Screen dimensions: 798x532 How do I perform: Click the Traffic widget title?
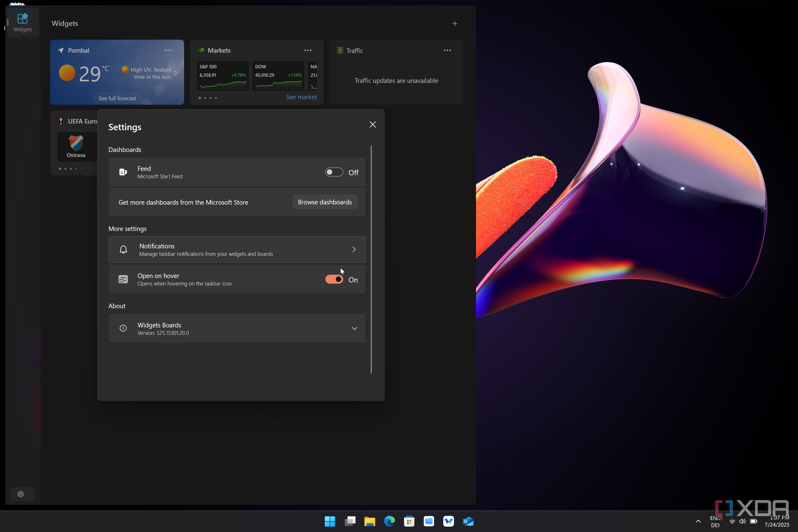pyautogui.click(x=354, y=51)
